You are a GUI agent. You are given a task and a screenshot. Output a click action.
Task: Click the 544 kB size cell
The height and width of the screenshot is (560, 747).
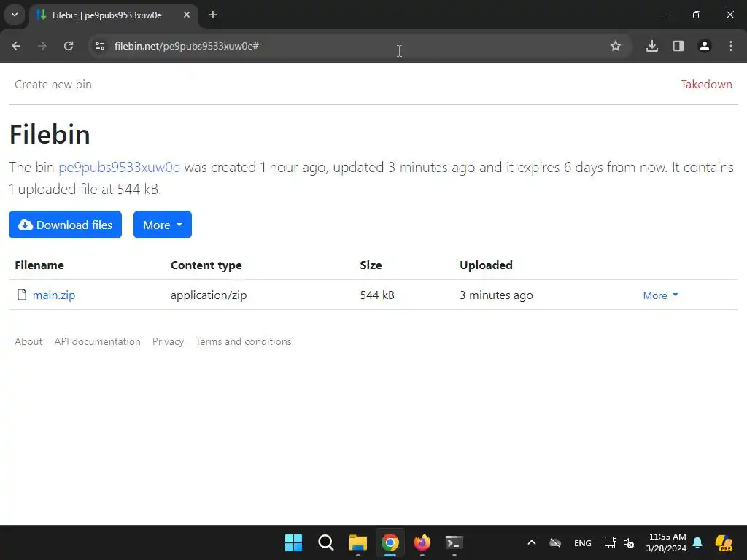[377, 295]
